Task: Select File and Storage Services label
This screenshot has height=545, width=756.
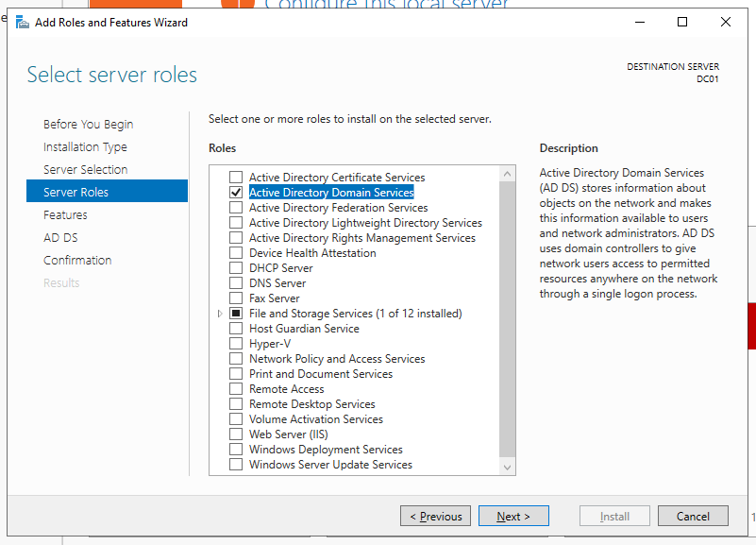Action: [x=355, y=314]
